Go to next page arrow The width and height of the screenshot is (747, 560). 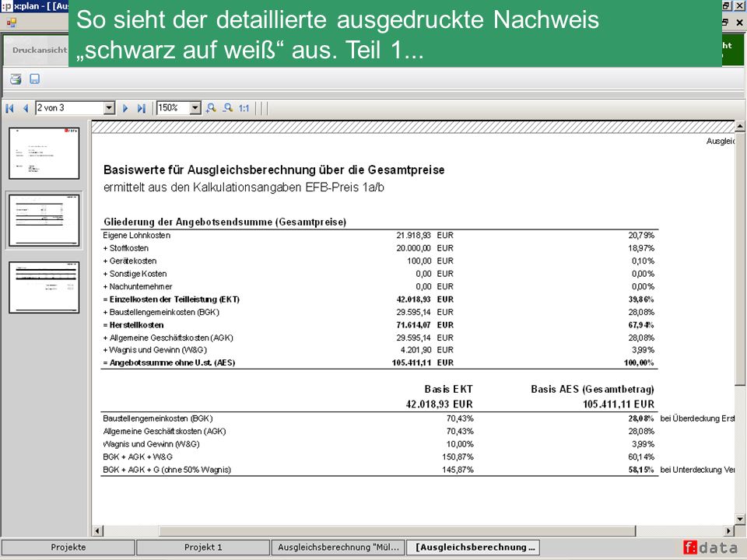tap(125, 108)
